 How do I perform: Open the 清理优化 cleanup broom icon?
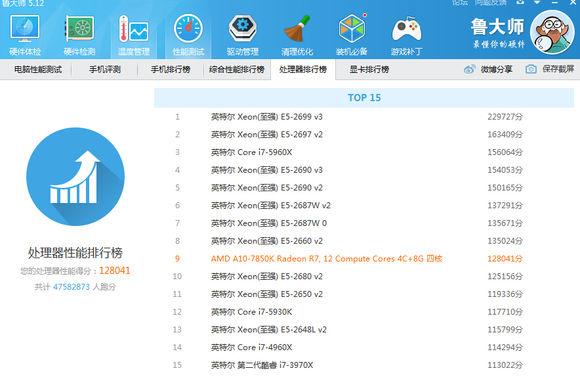[297, 35]
